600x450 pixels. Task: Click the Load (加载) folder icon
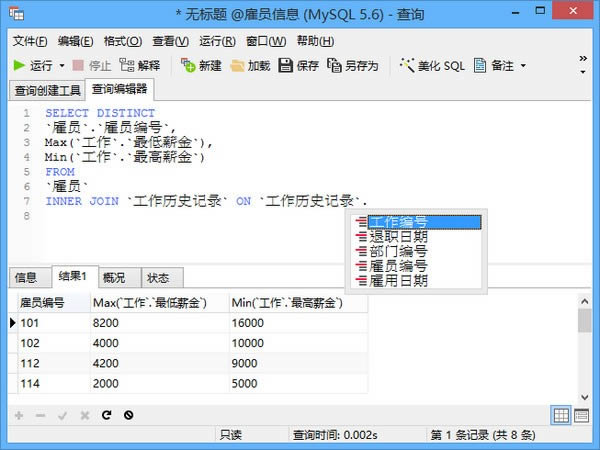point(237,66)
